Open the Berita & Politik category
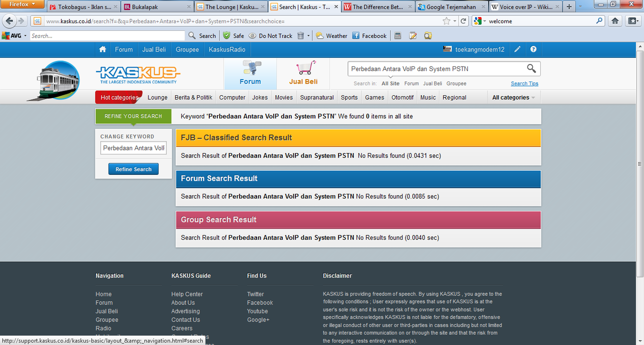 pyautogui.click(x=193, y=97)
